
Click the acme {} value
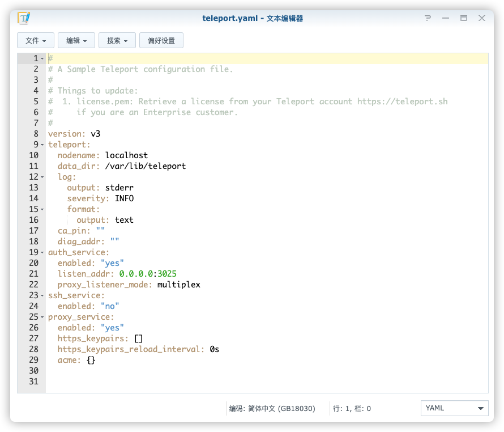tap(91, 360)
